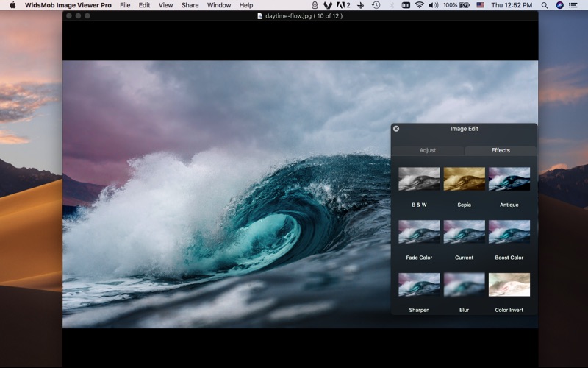
Task: Click the date and time Thu 12:52 PM
Action: 512,5
